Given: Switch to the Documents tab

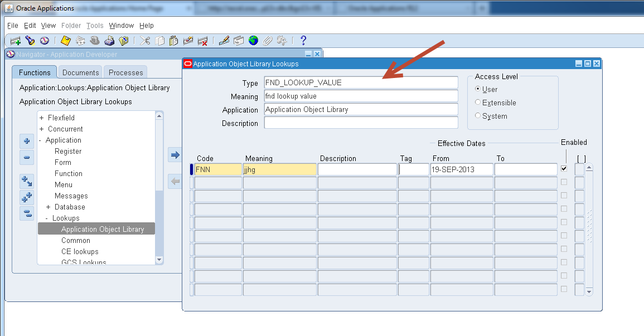Looking at the screenshot, I should pyautogui.click(x=80, y=72).
